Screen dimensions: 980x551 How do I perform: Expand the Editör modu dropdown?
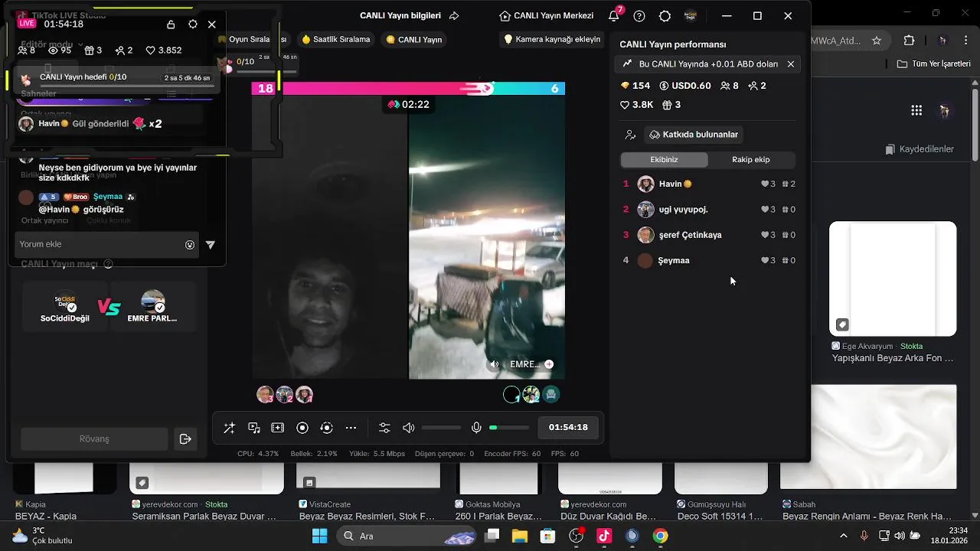click(51, 44)
